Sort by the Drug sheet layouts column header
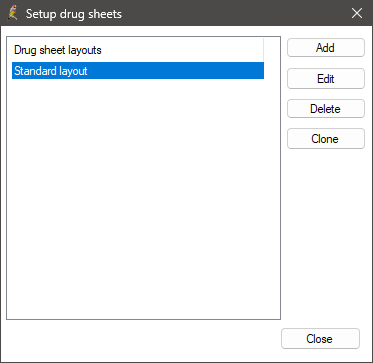The height and width of the screenshot is (363, 373). click(137, 50)
